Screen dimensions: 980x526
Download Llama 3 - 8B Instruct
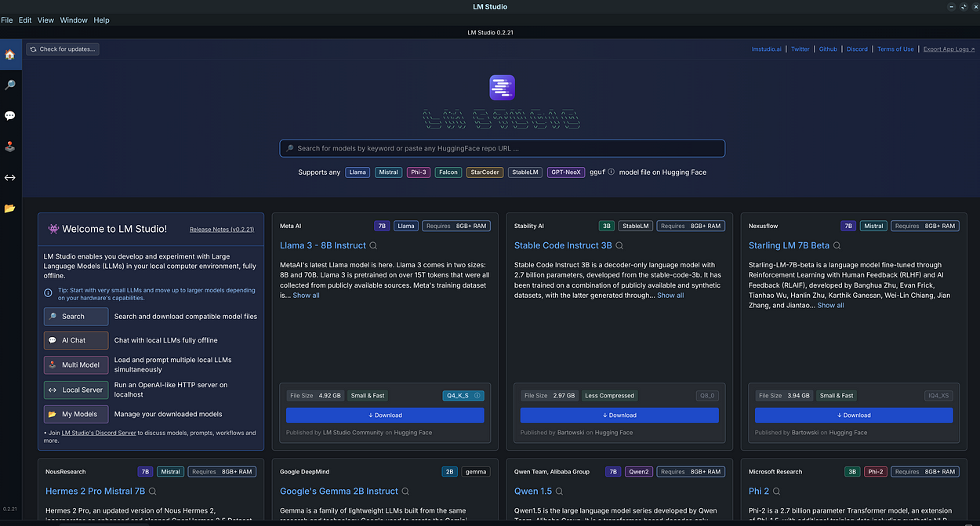pos(385,415)
